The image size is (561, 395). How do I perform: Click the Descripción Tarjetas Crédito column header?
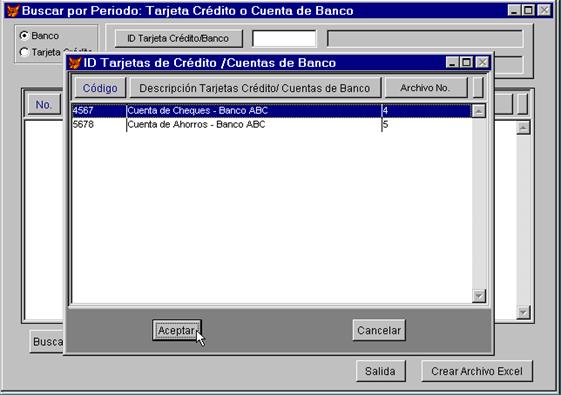[x=255, y=88]
